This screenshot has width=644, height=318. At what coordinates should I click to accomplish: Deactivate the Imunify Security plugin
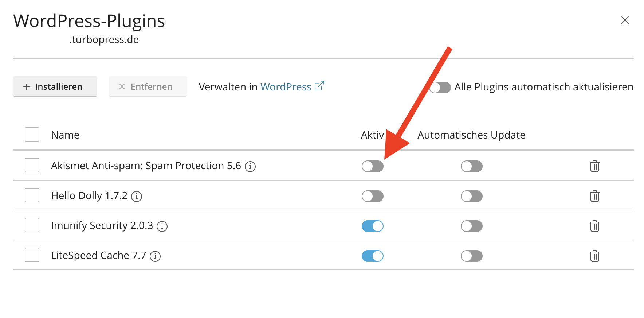pos(372,226)
